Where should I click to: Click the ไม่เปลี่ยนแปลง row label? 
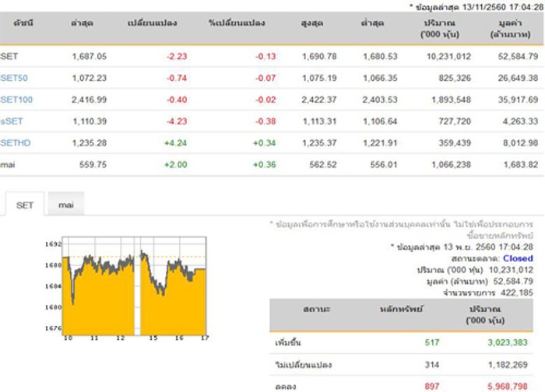point(304,365)
